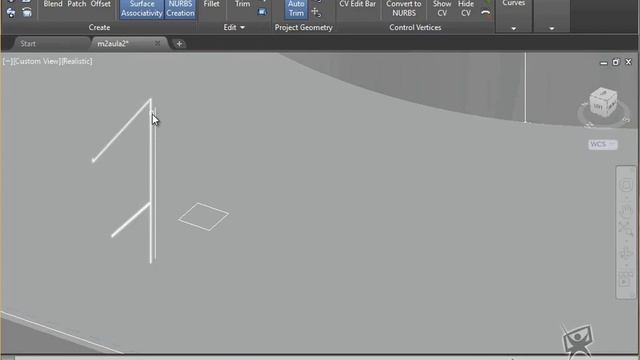Click the ViewCube
640x360 pixels.
(x=603, y=102)
